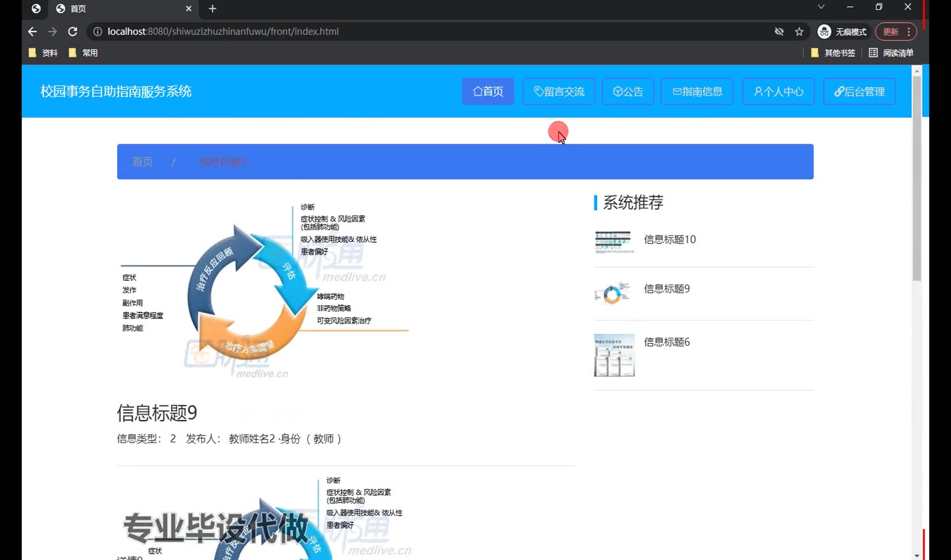Image resolution: width=951 pixels, height=560 pixels.
Task: Open the 阅读清单 reading list
Action: tap(891, 53)
